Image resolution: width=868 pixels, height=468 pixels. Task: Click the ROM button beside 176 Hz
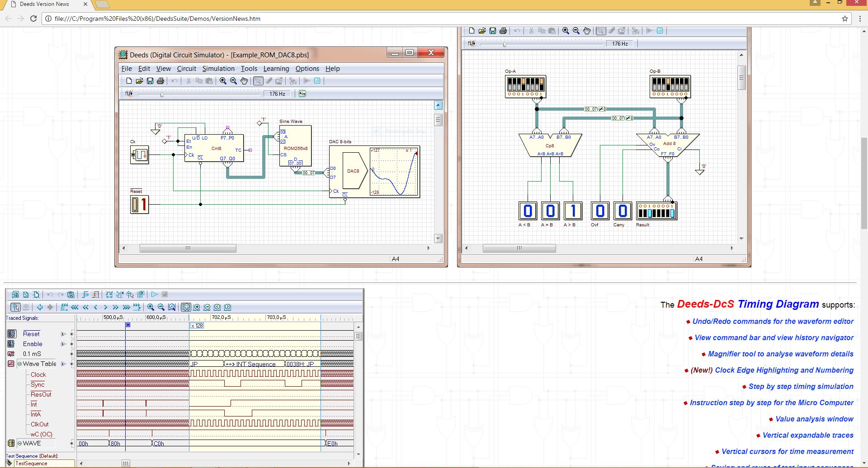302,94
